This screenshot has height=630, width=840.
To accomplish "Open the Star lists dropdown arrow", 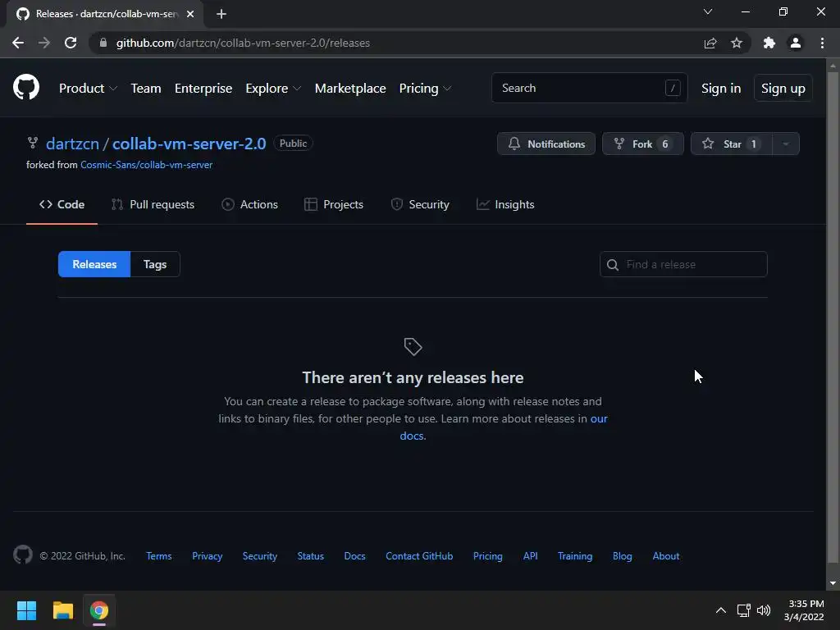I will 786,144.
